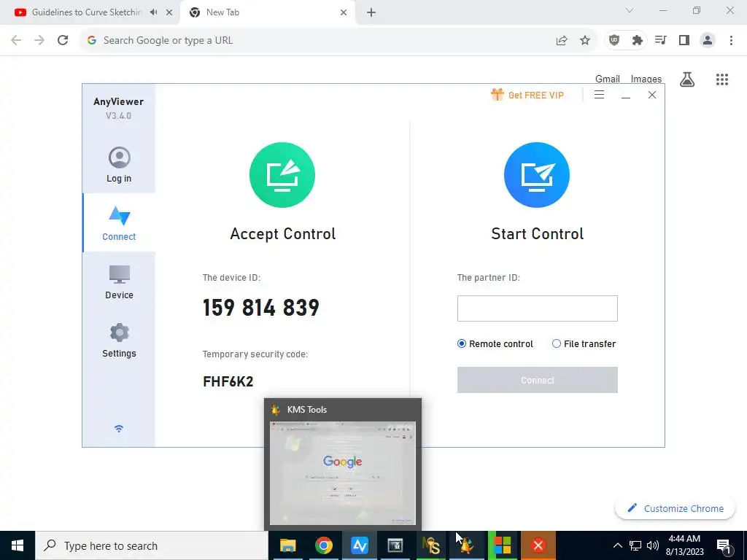Open the uBlock shield extension icon

coord(614,41)
